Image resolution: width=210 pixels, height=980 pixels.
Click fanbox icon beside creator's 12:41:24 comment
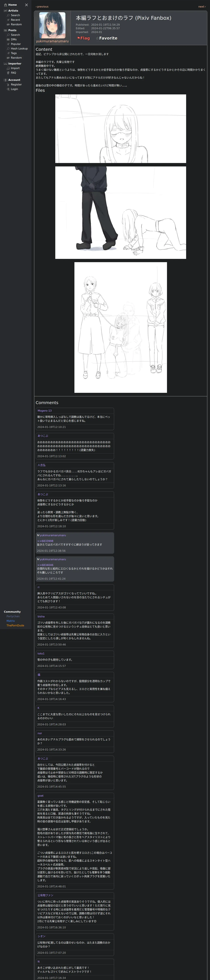38,559
